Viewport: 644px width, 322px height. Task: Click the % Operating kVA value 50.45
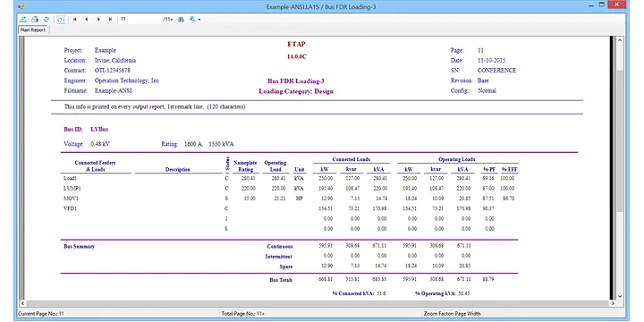point(464,293)
